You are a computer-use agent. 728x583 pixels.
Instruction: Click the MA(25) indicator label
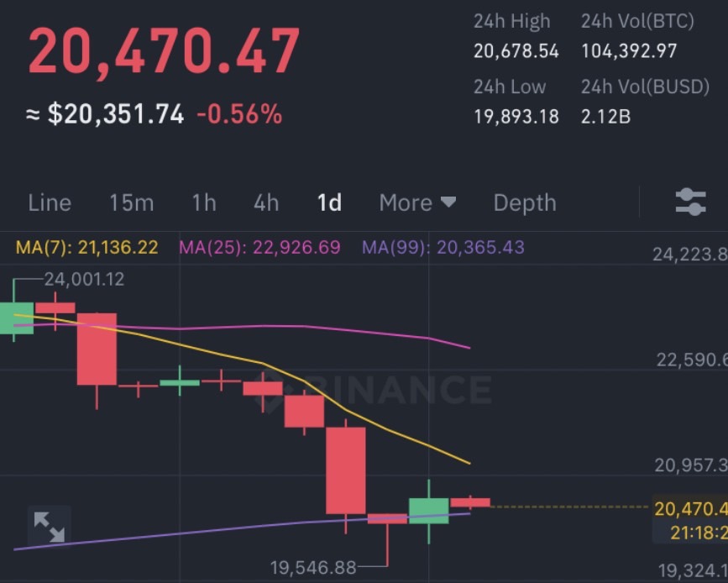(x=259, y=247)
